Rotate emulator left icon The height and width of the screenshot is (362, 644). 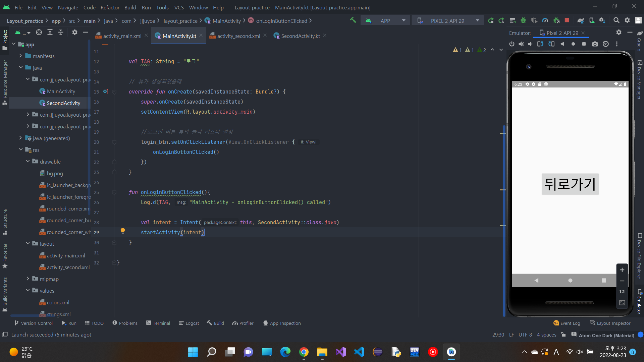click(540, 44)
